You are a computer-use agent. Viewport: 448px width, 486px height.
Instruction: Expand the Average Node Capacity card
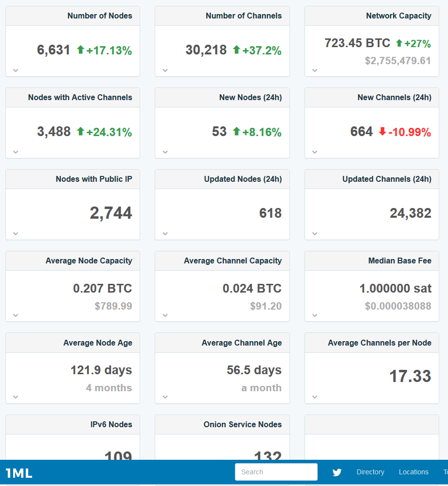[15, 315]
